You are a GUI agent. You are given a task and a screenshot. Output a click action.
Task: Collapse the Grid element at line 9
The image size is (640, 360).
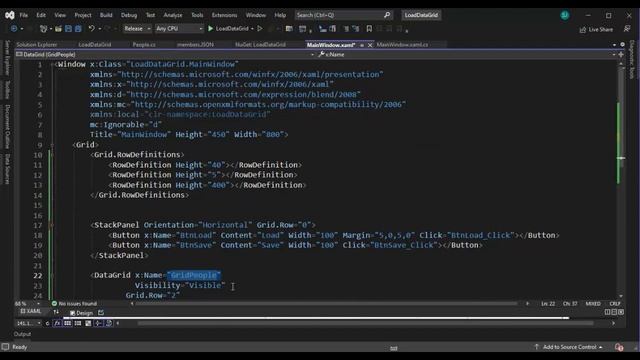[x=53, y=145]
